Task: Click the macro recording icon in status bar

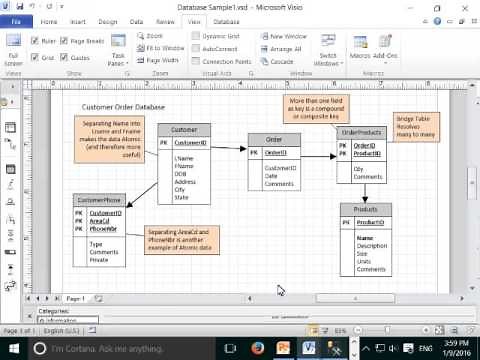Action: pos(92,331)
